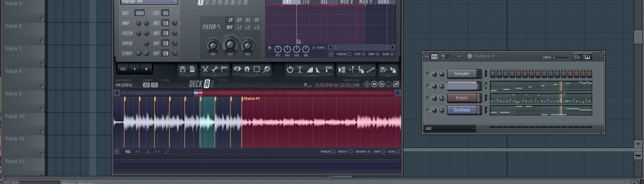Open the scissors edit tools menu
The height and width of the screenshot is (184, 644).
(x=205, y=69)
